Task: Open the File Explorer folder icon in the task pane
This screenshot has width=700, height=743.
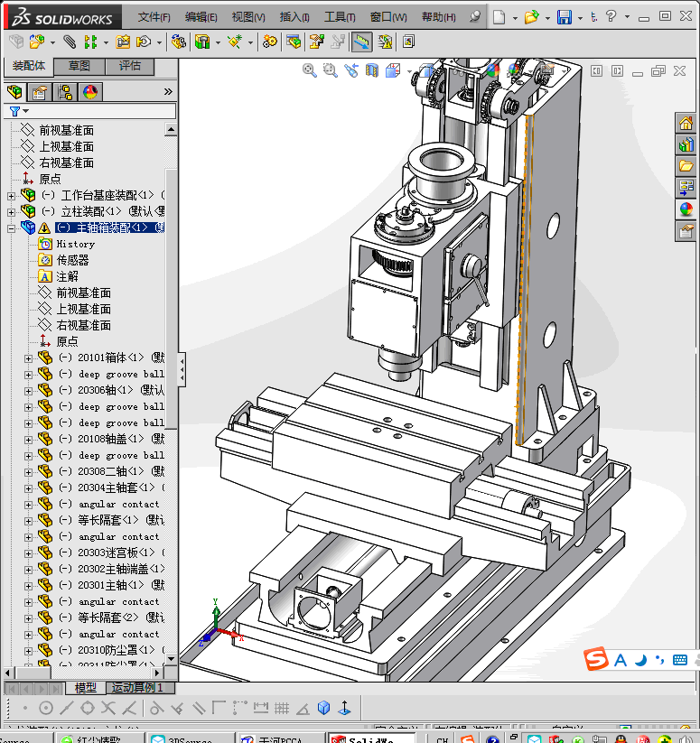Action: click(x=686, y=166)
